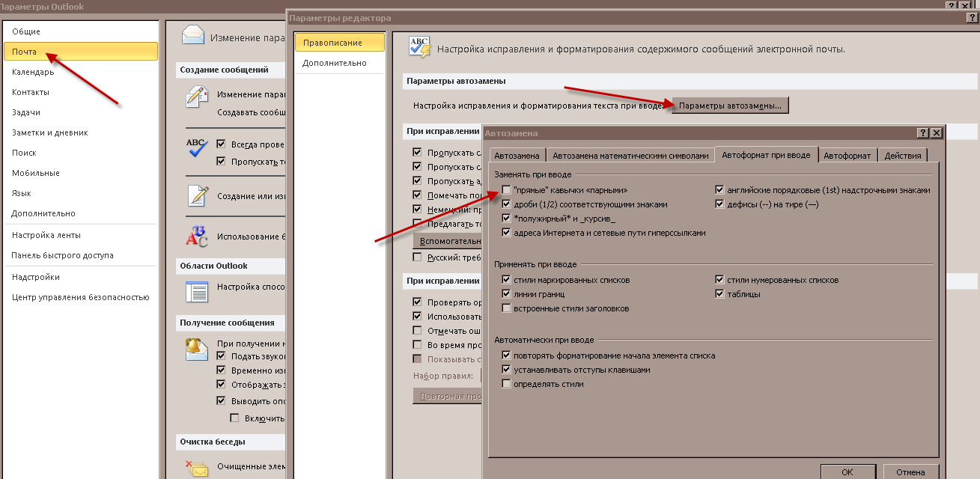Enable встроенные стили заголовков checkbox

click(507, 308)
